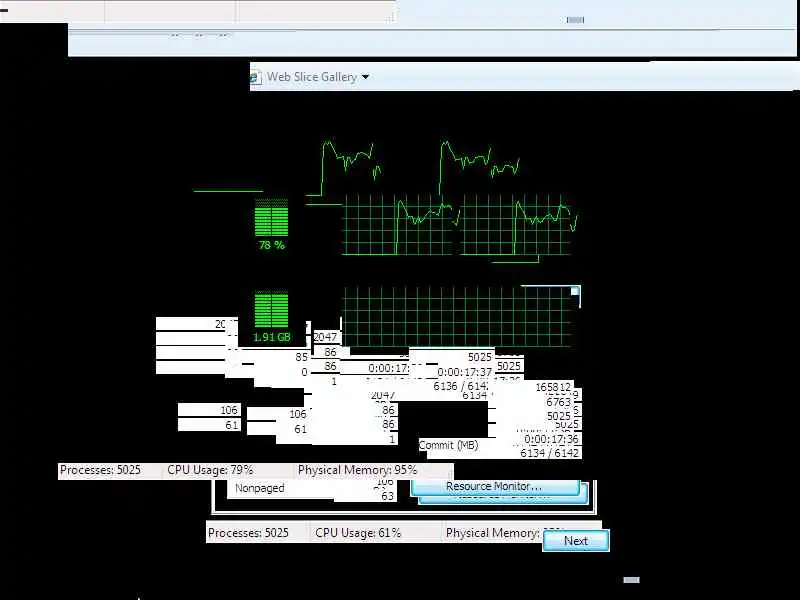Viewport: 800px width, 600px height.
Task: Open the Web Slice Gallery favorites link
Action: click(312, 77)
